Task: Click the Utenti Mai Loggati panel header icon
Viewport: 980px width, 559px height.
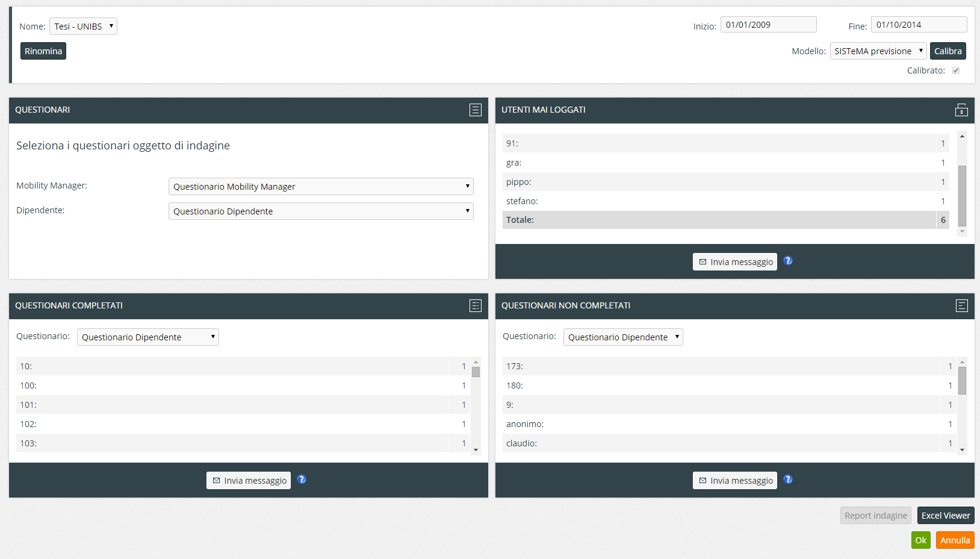Action: (x=962, y=110)
